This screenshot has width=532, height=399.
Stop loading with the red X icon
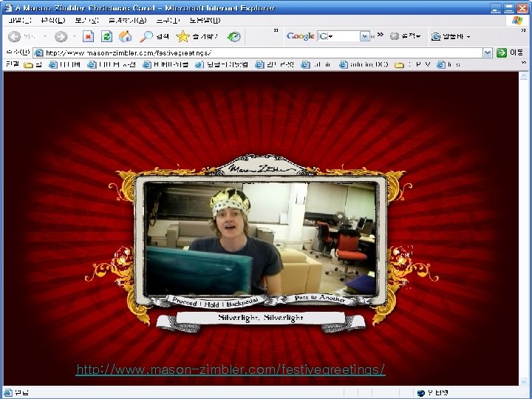[88, 36]
